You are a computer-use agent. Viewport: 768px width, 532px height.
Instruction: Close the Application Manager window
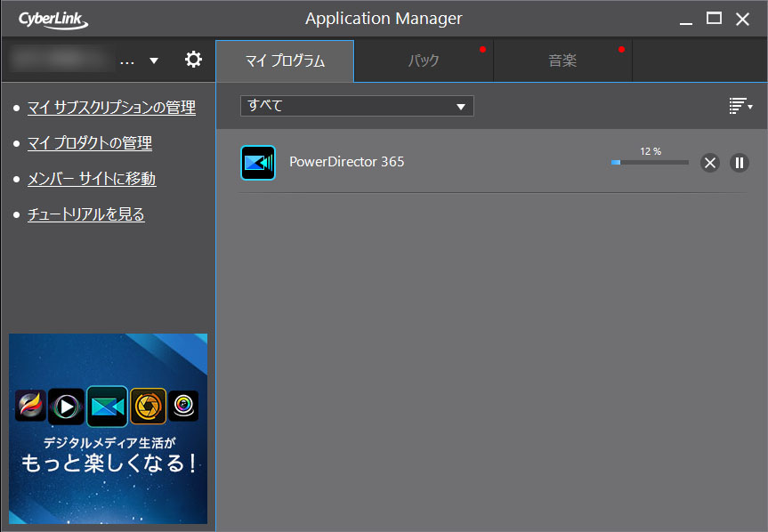point(742,19)
